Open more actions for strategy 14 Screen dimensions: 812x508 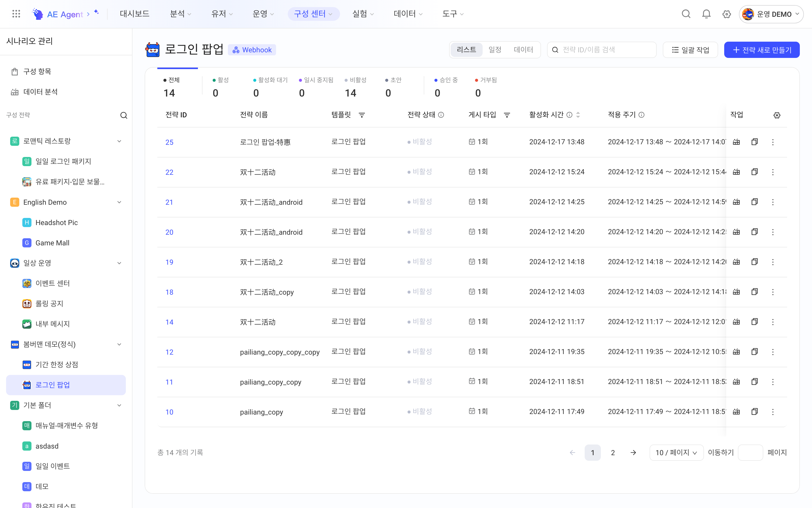coord(773,322)
